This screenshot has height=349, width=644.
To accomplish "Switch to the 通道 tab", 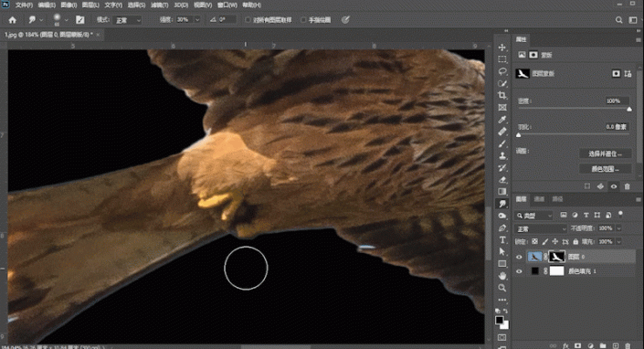I will click(x=539, y=199).
